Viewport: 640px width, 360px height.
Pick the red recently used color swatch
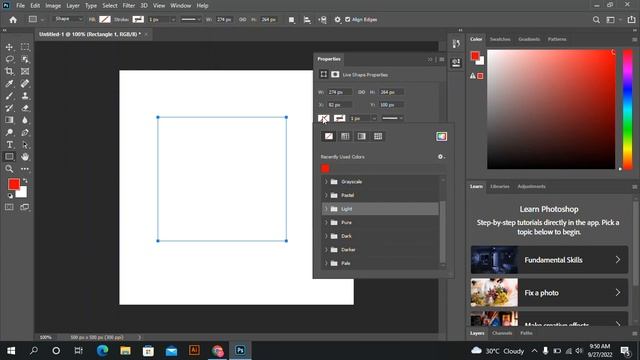(325, 168)
